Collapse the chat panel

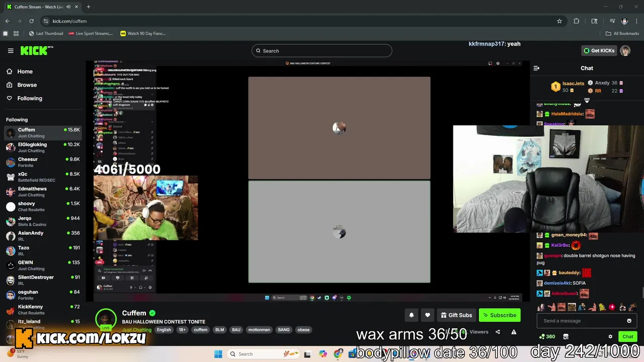[x=536, y=68]
